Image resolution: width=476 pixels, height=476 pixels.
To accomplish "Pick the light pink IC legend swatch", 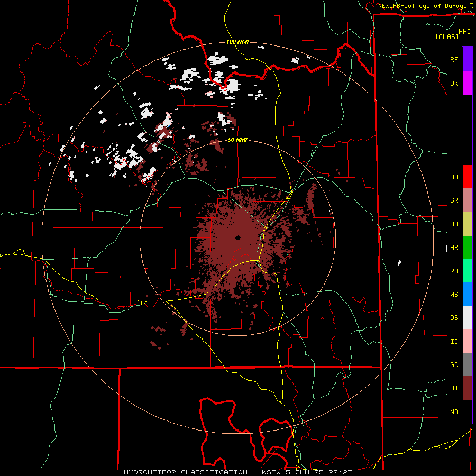I will 467,341.
